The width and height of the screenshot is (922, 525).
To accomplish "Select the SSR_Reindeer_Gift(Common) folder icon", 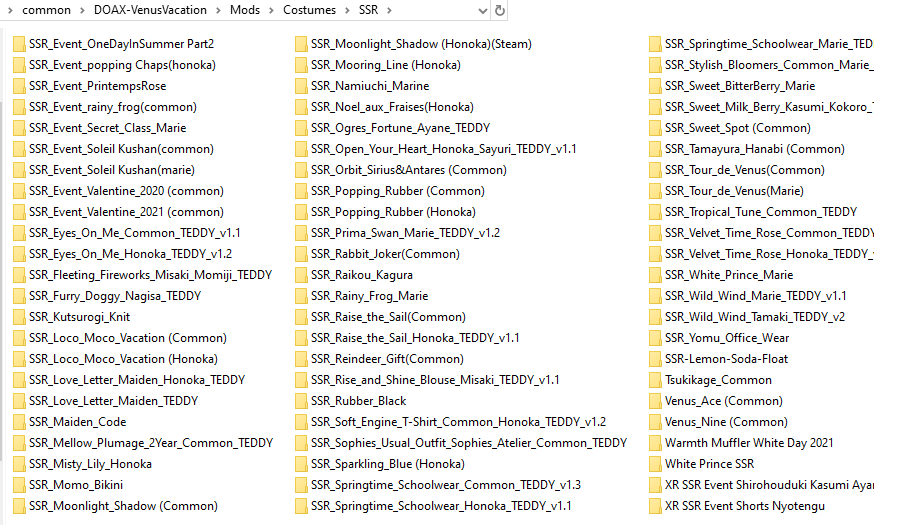I will click(301, 359).
